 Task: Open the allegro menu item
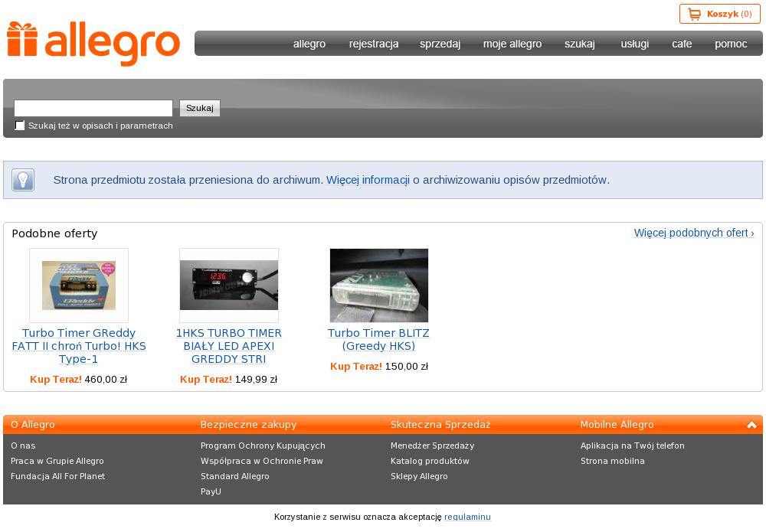309,44
